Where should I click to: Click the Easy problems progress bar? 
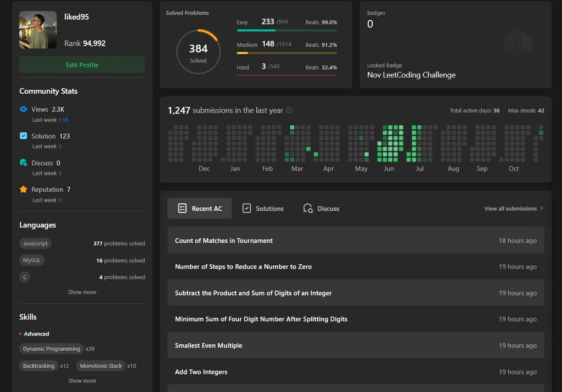tap(286, 31)
